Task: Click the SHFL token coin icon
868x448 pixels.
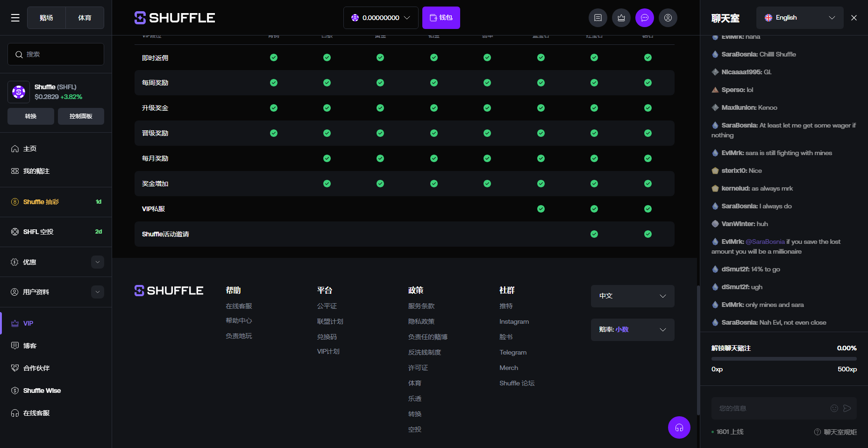Action: point(19,92)
